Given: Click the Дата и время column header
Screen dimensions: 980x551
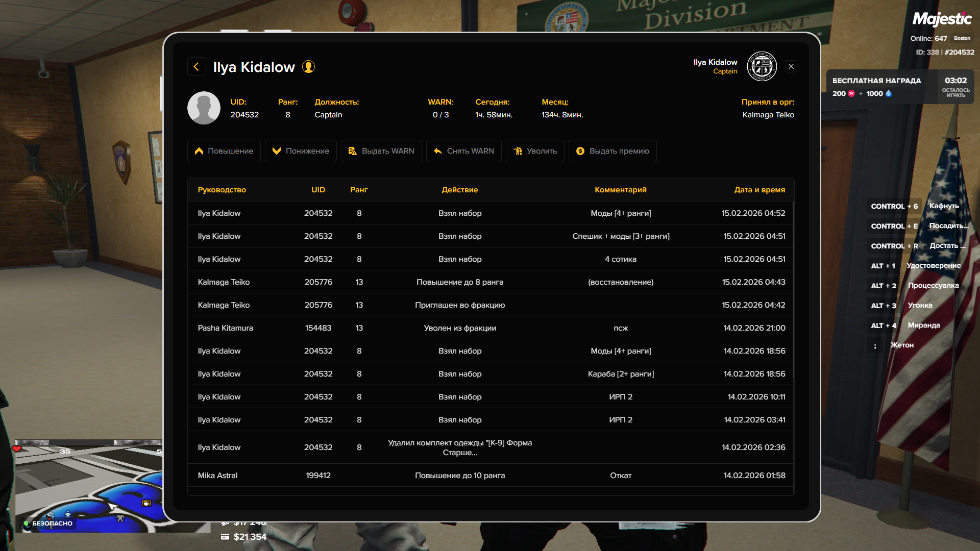Looking at the screenshot, I should (759, 190).
